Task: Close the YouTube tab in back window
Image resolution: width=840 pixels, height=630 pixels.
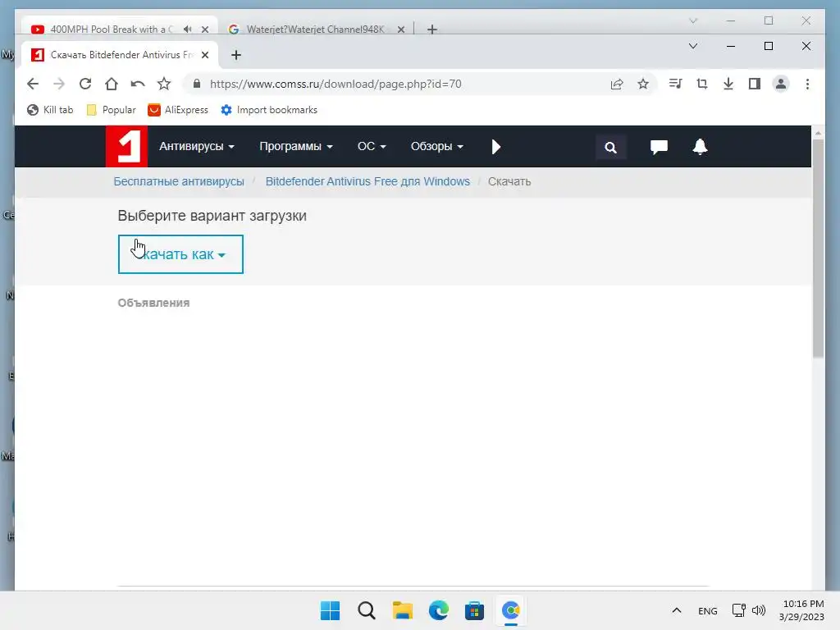Action: pos(204,30)
